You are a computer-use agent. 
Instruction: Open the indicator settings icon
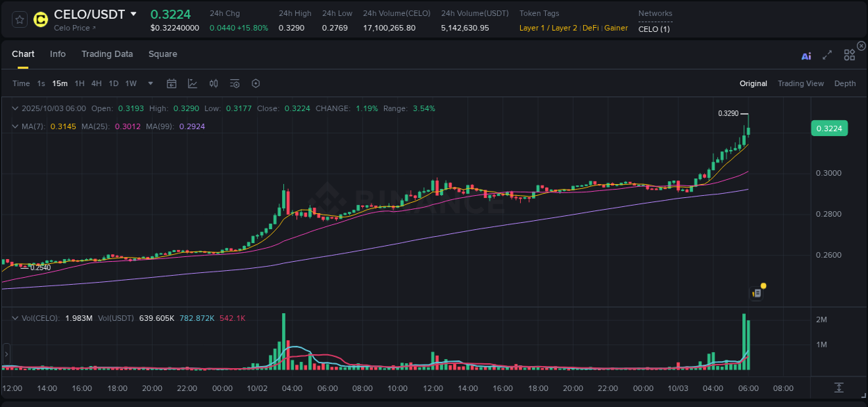point(234,83)
